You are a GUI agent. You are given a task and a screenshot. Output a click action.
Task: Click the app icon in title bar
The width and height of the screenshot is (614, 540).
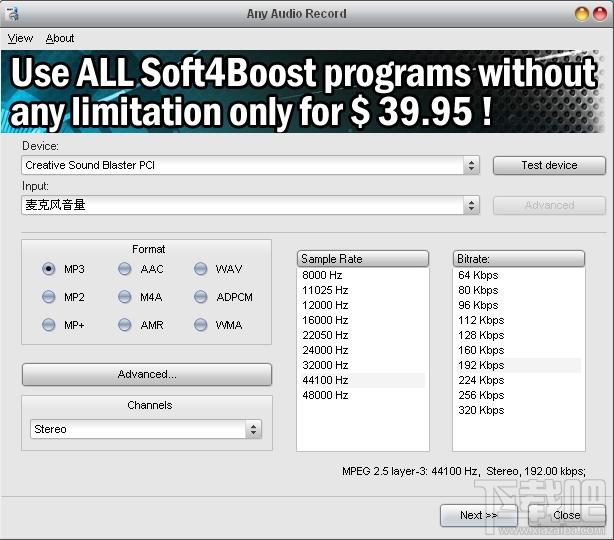12,14
